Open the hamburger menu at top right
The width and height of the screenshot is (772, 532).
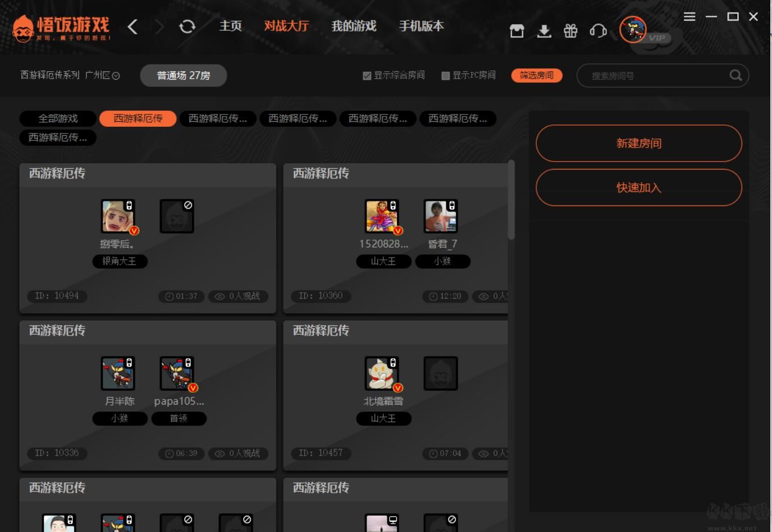pos(689,17)
